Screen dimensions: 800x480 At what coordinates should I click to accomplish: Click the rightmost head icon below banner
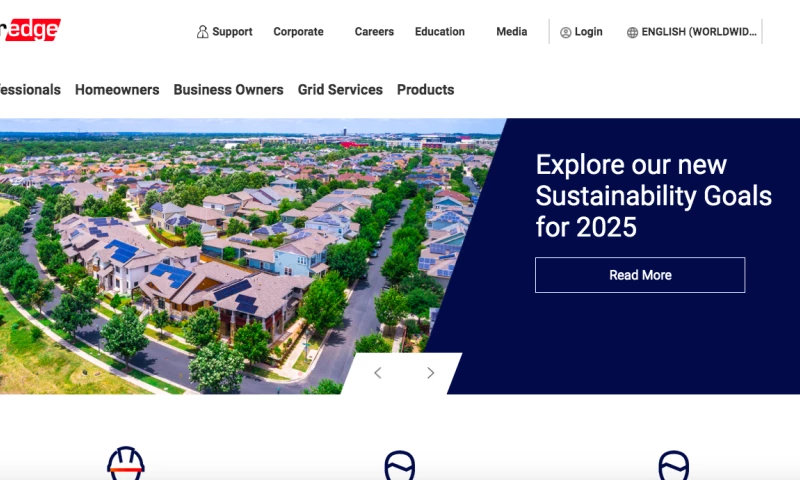673,465
